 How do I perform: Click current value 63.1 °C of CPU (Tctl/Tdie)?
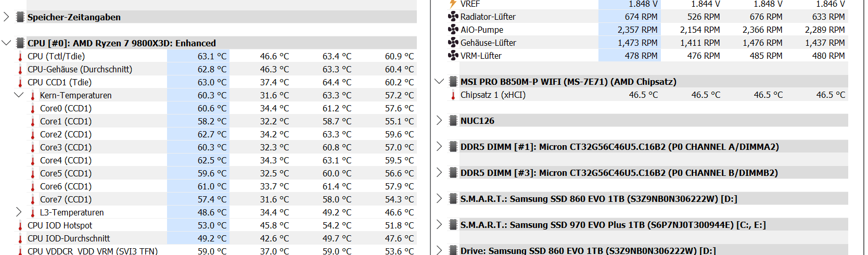point(212,56)
